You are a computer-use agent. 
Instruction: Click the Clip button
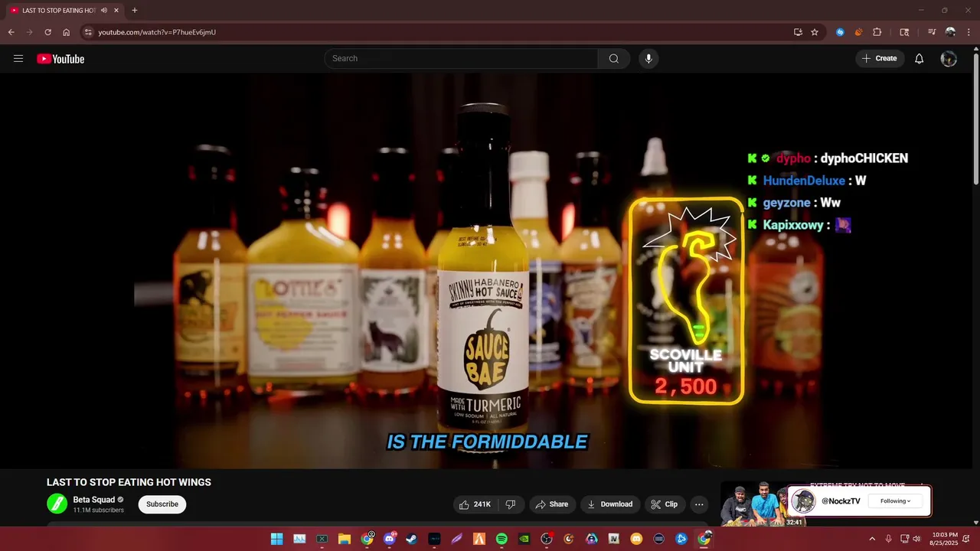(664, 504)
